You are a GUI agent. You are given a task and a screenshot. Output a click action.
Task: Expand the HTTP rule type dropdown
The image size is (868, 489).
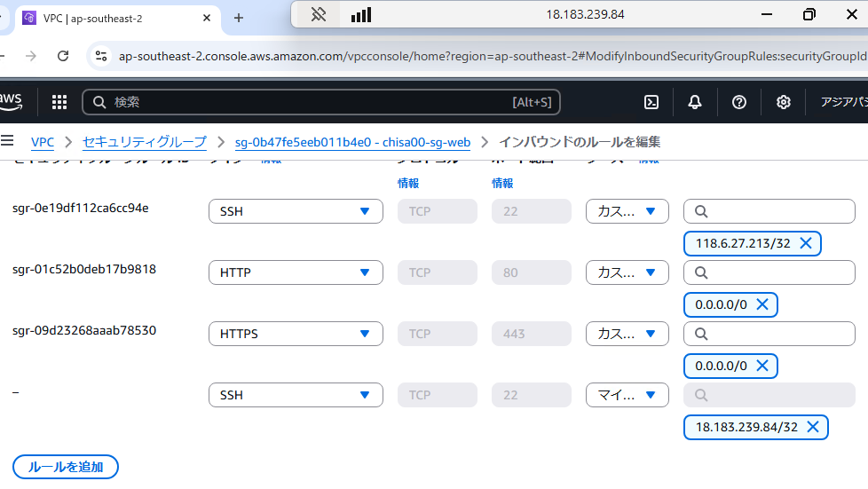[296, 272]
